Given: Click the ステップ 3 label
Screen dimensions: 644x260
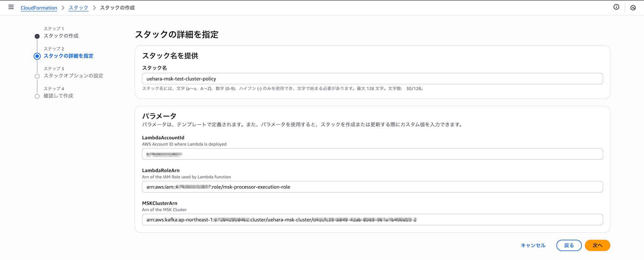Looking at the screenshot, I should pyautogui.click(x=54, y=69).
